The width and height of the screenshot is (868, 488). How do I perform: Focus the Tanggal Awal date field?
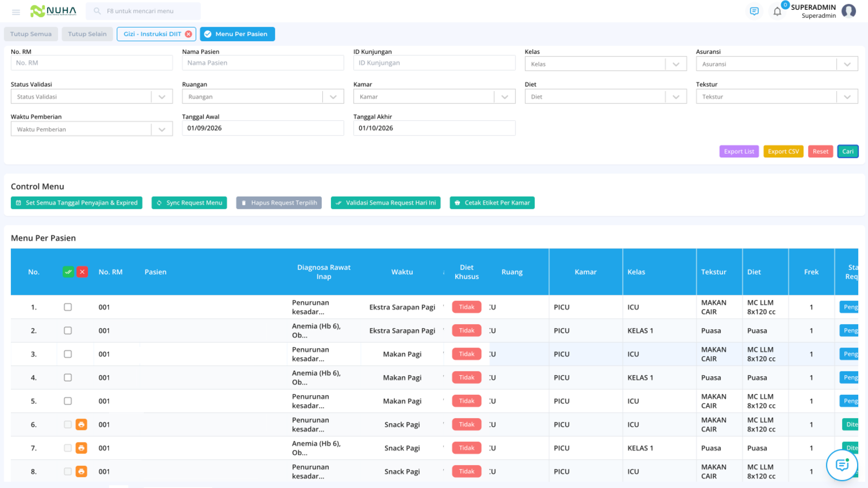pos(263,128)
